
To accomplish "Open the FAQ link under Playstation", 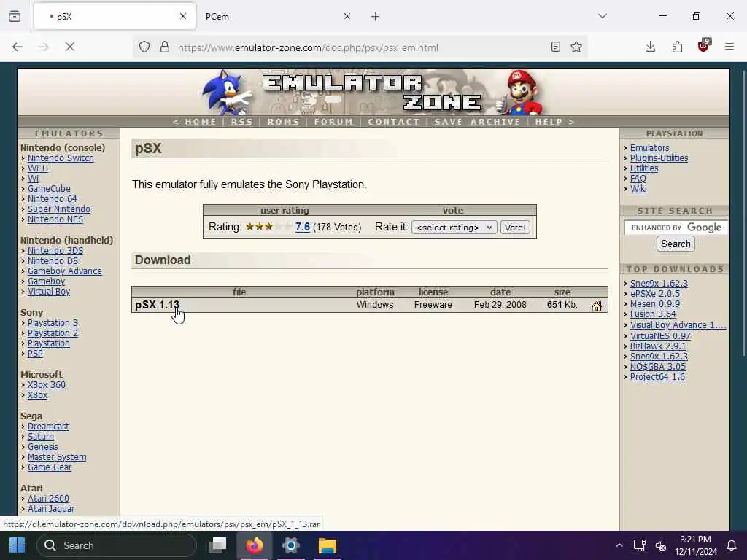I will pyautogui.click(x=638, y=179).
